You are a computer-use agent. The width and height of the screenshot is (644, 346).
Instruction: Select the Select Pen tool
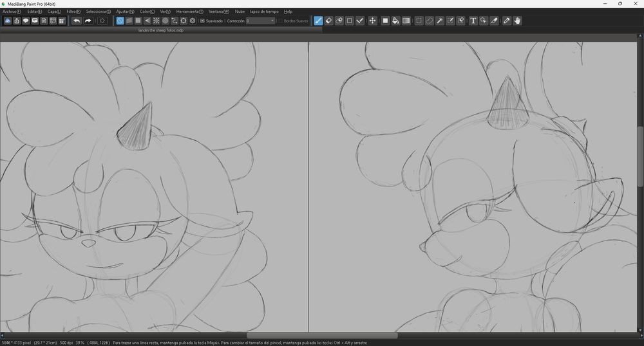450,21
